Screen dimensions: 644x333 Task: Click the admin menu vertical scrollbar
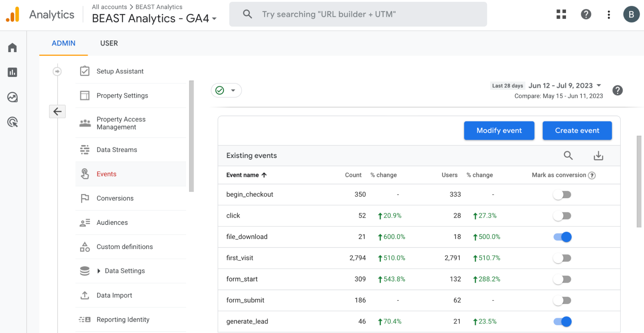tap(191, 136)
